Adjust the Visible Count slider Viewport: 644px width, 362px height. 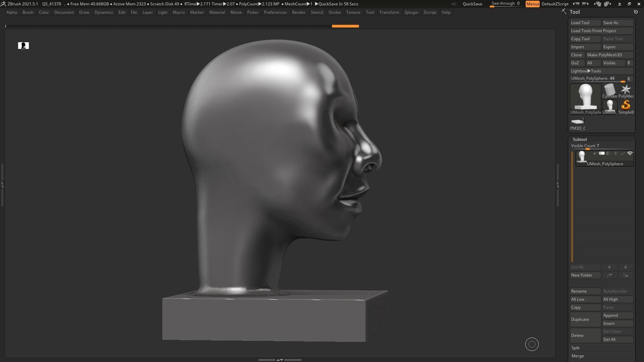click(601, 146)
